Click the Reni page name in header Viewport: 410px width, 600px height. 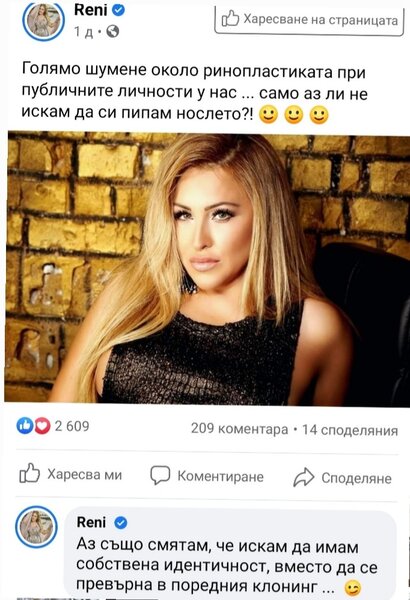90,10
